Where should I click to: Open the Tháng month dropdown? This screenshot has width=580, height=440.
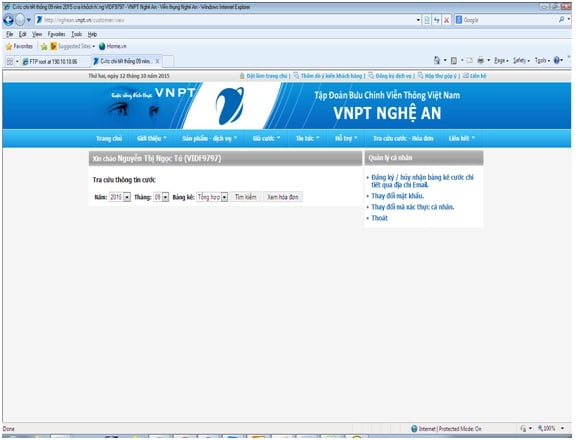coord(161,197)
